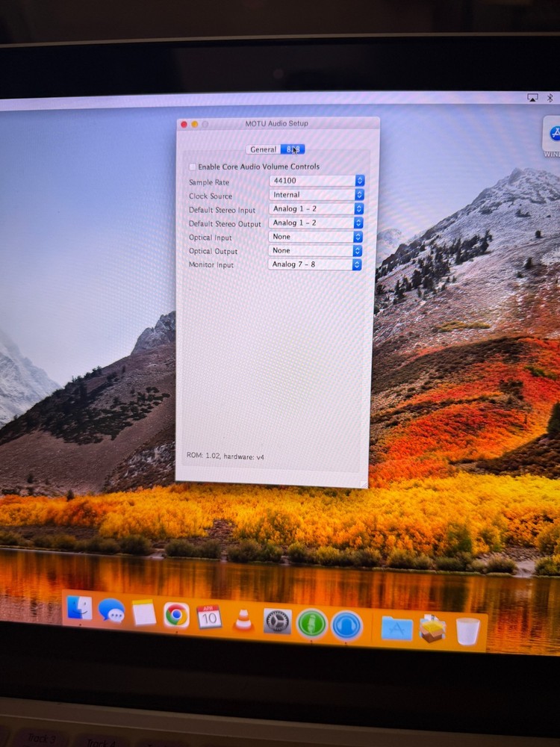Screen dimensions: 560x747
Task: Minimize the MOTU Audio Setup window
Action: pos(194,124)
